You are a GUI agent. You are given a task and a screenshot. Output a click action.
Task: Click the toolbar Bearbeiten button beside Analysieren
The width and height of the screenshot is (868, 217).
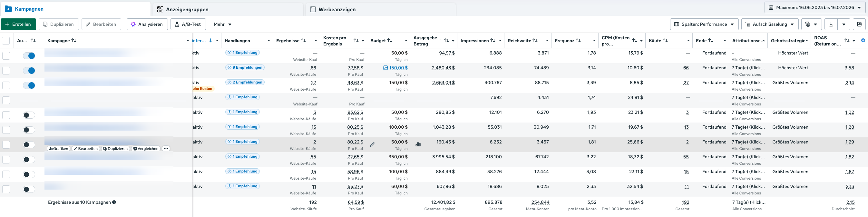pos(101,24)
